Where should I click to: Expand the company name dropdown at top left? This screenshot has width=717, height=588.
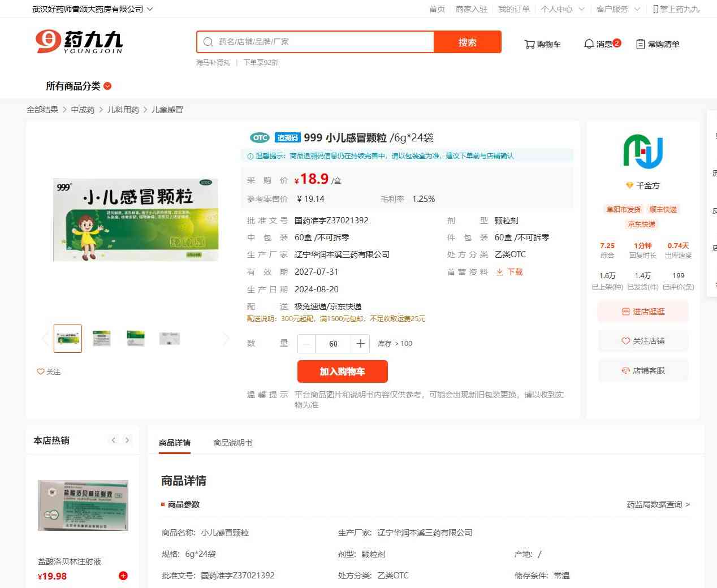(x=150, y=9)
